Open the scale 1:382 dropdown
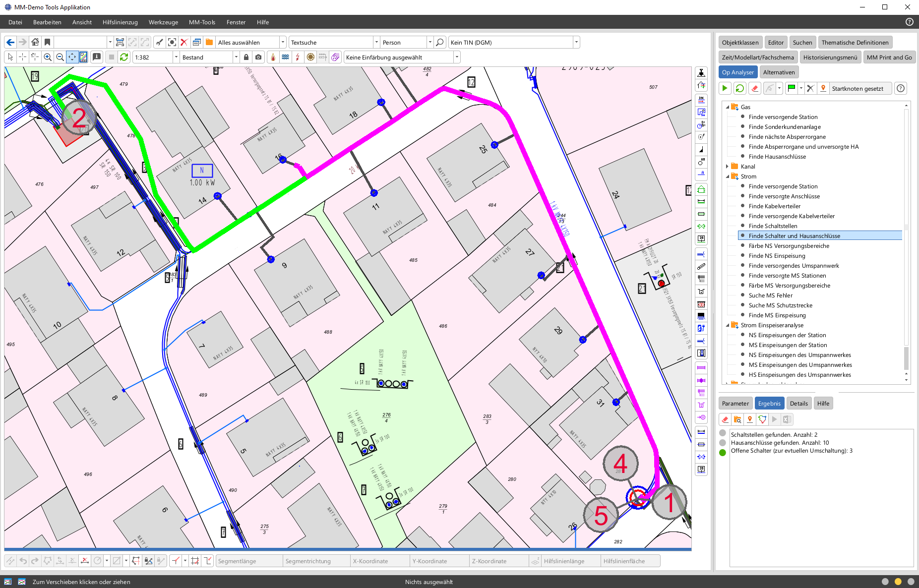Viewport: 919px width, 588px height. pos(176,57)
